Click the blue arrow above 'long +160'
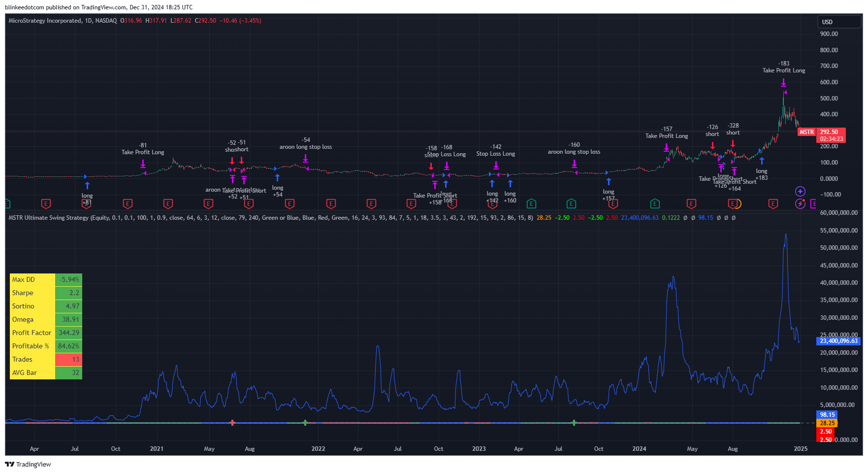Screen dimensions: 868x473 coord(510,183)
